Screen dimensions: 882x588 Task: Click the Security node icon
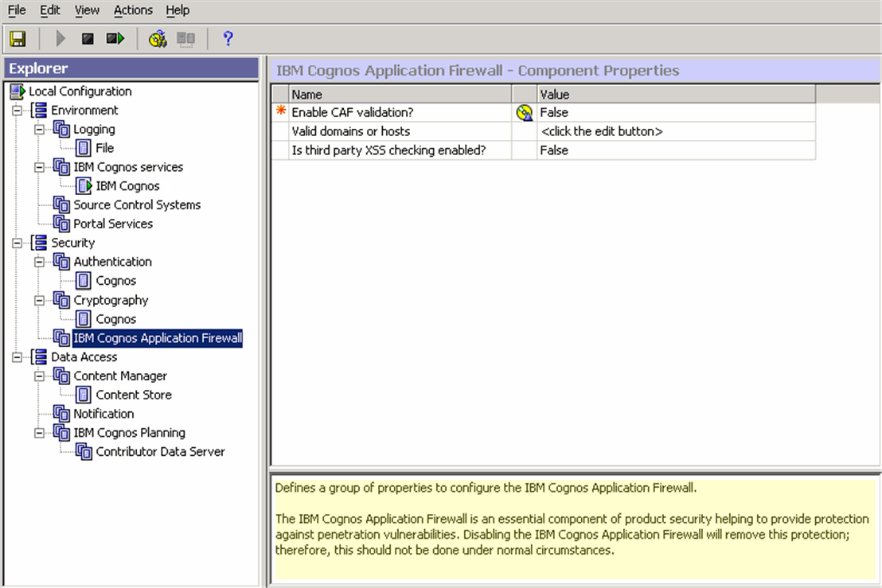click(x=39, y=243)
